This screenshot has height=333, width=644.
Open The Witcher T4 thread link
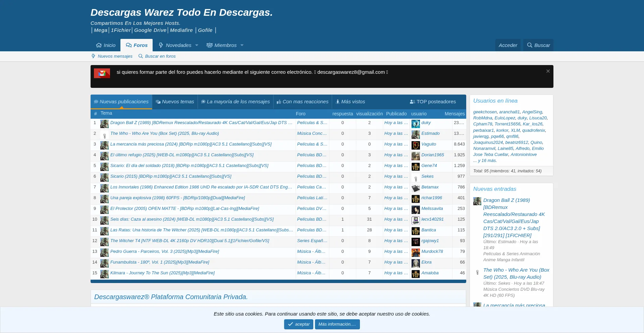(x=190, y=241)
